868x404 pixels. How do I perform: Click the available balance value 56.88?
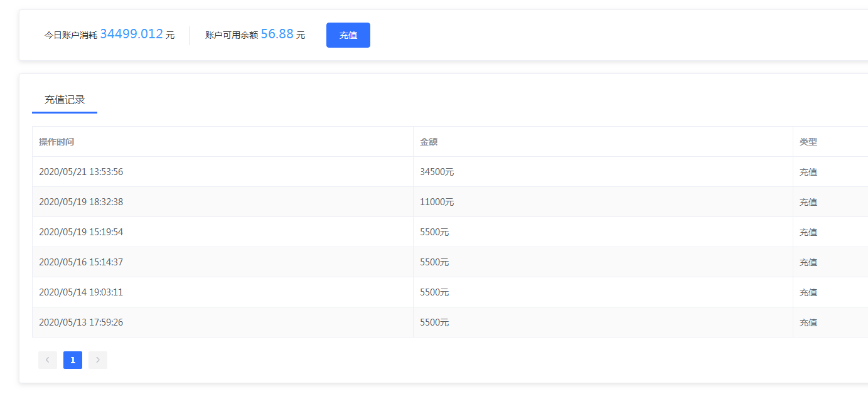(277, 35)
